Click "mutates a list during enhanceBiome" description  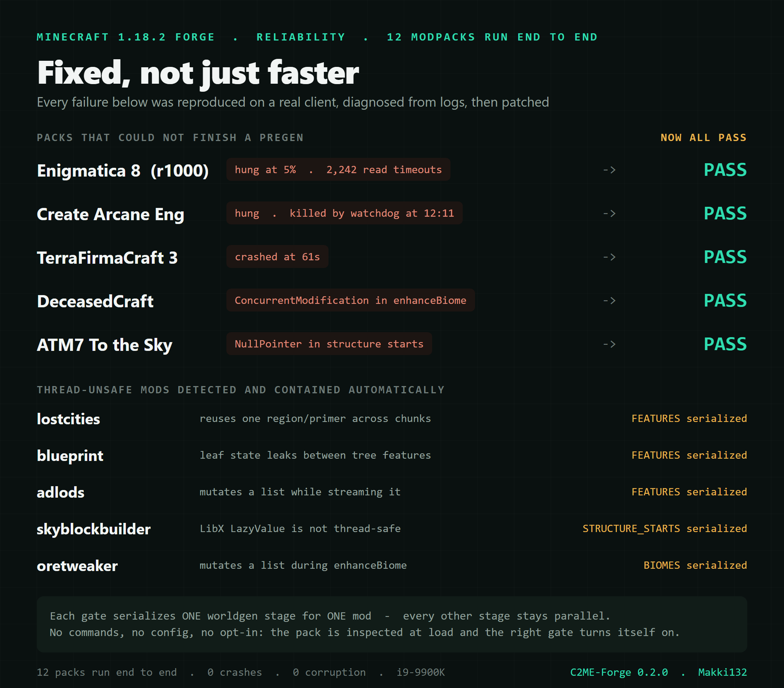(303, 565)
